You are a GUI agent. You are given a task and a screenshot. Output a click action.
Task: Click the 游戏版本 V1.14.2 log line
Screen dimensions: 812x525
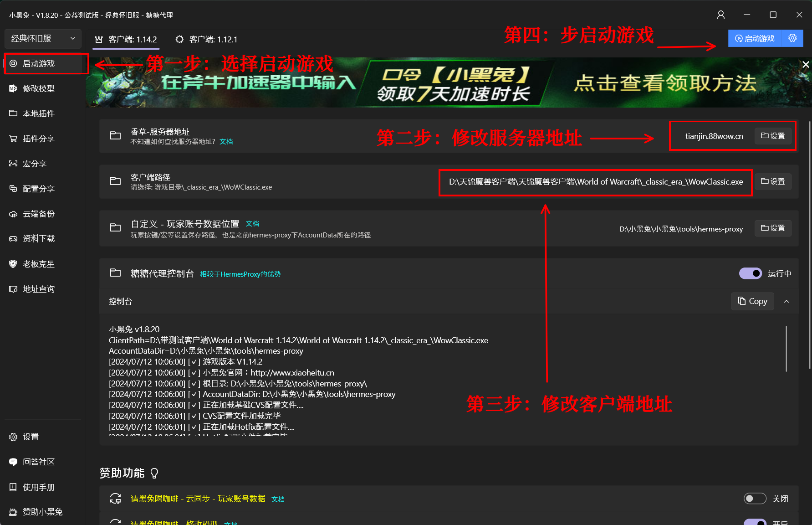point(185,362)
